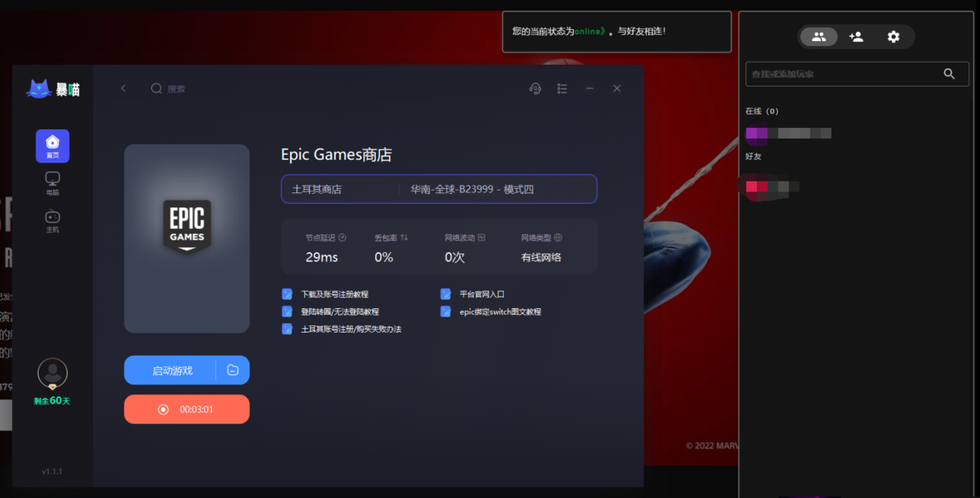
Task: Select the blurred friend under 好友
Action: pyautogui.click(x=773, y=187)
